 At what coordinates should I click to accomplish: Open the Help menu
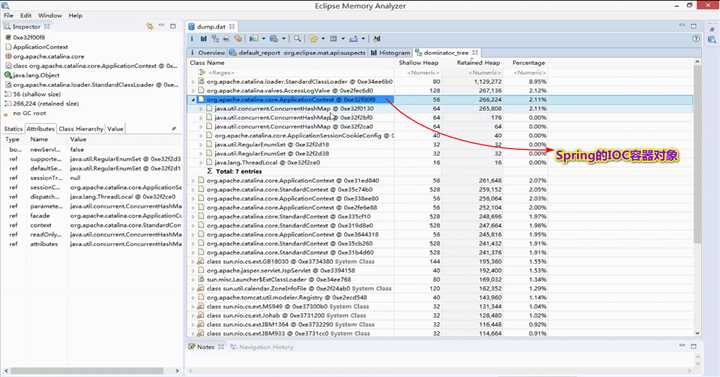point(75,16)
